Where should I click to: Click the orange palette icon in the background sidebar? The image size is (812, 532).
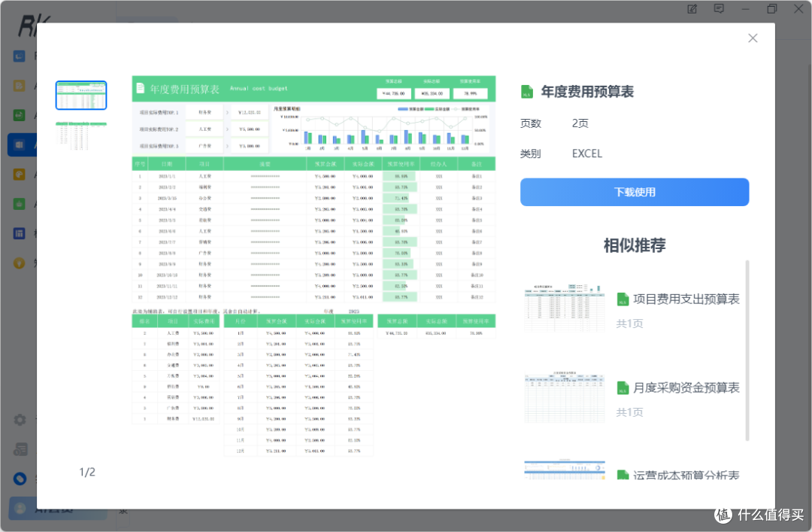pyautogui.click(x=19, y=175)
